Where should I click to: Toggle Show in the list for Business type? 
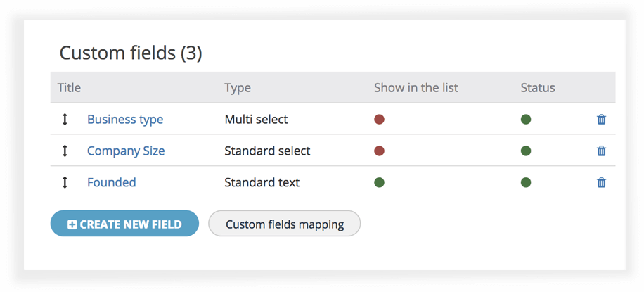[379, 120]
